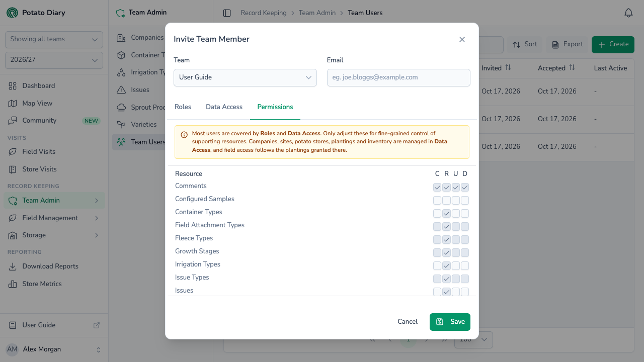
Task: Open the Alex Morgan account menu
Action: click(x=54, y=349)
